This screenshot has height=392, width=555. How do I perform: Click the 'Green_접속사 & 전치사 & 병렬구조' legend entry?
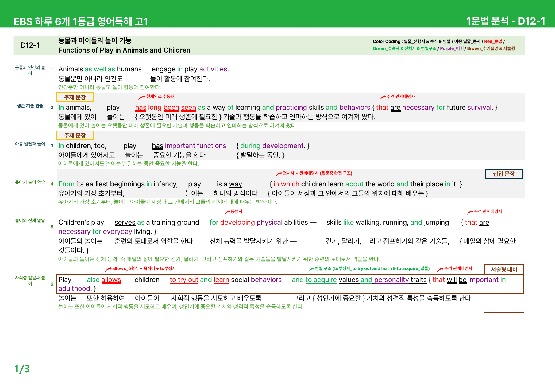[x=404, y=48]
